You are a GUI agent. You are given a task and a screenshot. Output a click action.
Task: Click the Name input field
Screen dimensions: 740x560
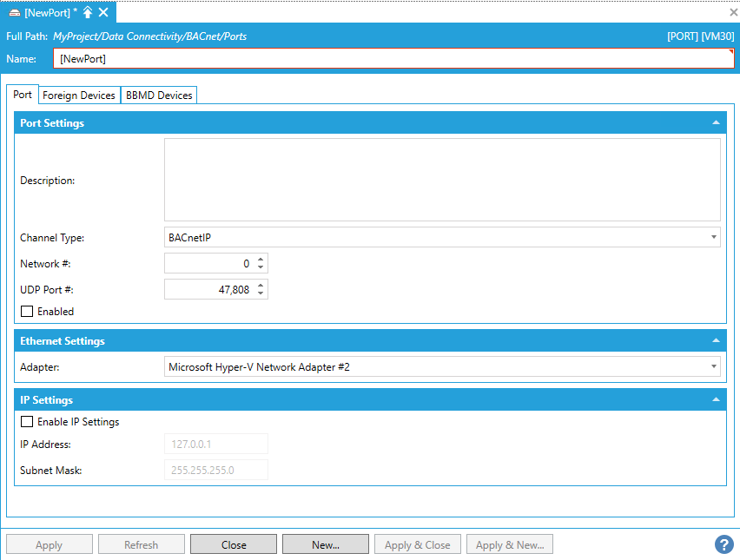393,59
